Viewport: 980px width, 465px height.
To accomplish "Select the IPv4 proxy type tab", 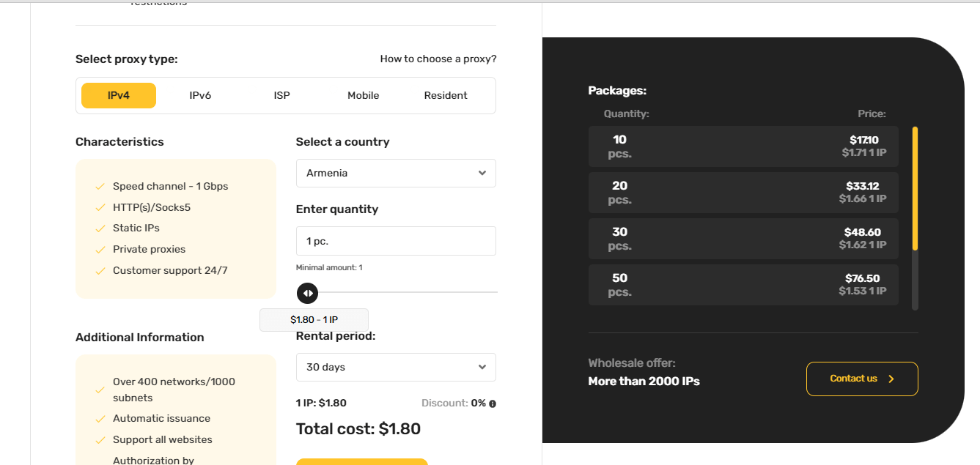I will [x=119, y=95].
